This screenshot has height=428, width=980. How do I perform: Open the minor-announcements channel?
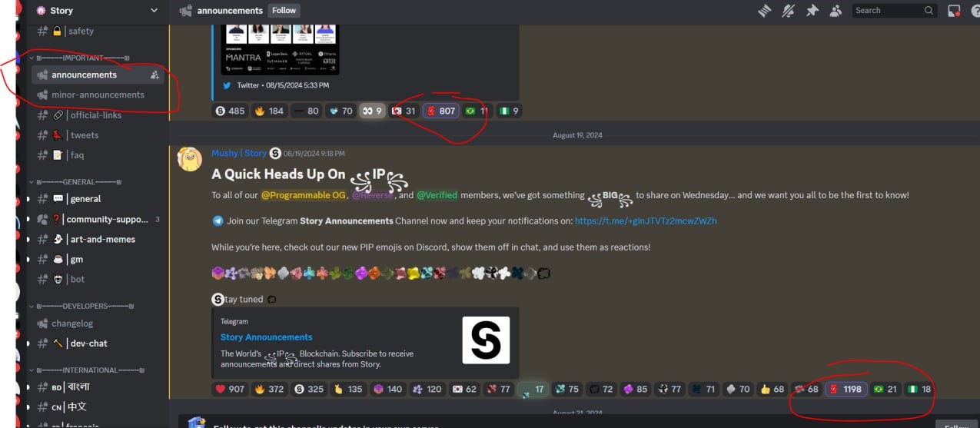click(98, 95)
